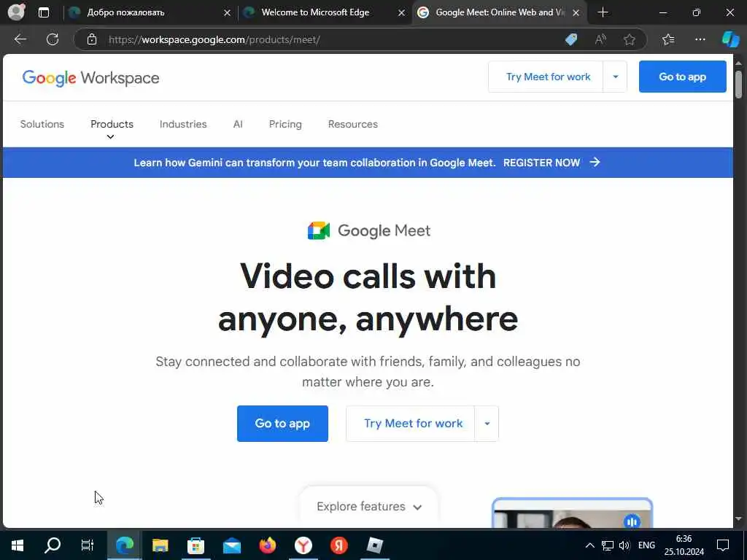This screenshot has height=560, width=747.
Task: Click the Google Meet camera logo
Action: [x=319, y=230]
